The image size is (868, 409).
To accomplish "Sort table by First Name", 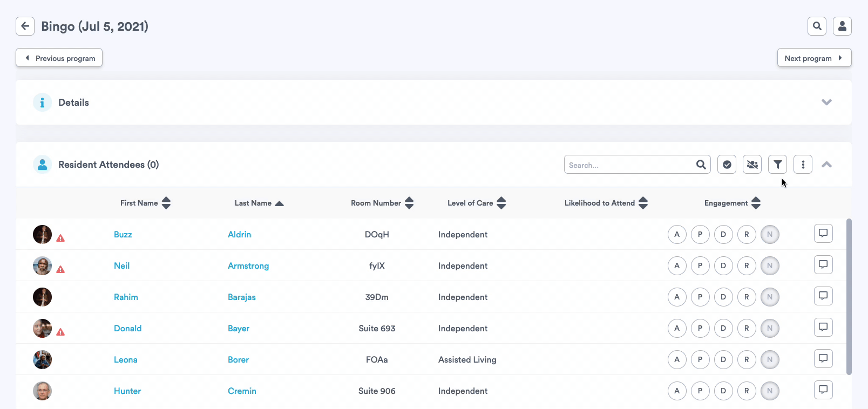I will pyautogui.click(x=145, y=203).
